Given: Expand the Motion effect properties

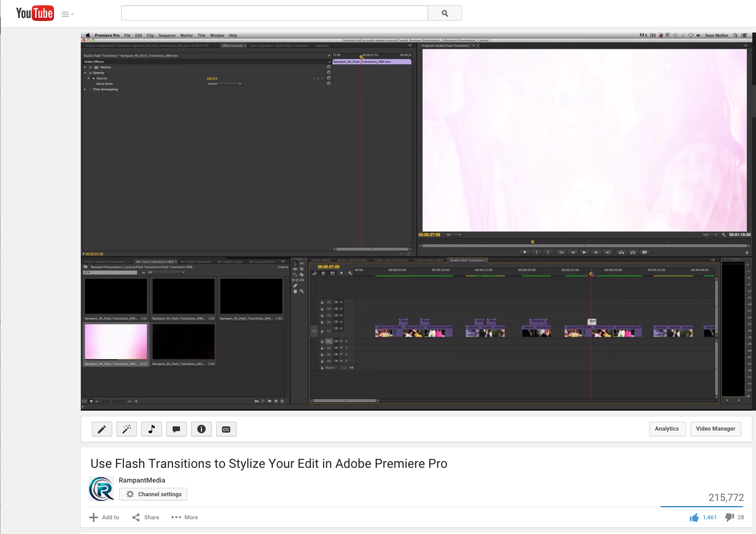Looking at the screenshot, I should [x=85, y=67].
